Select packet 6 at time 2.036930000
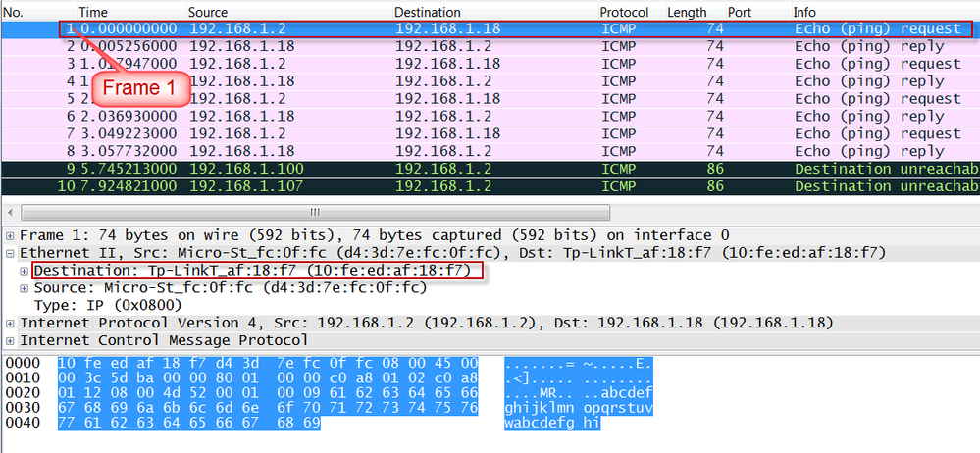The height and width of the screenshot is (453, 980). tap(490, 117)
